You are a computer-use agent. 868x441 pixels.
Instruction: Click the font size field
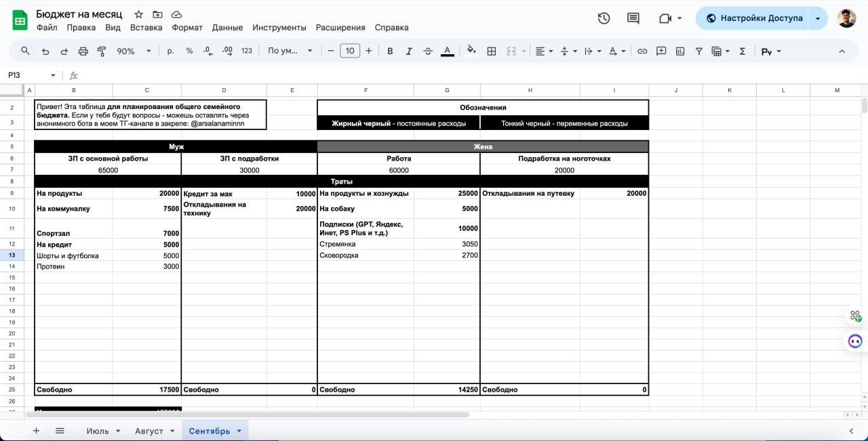[350, 51]
